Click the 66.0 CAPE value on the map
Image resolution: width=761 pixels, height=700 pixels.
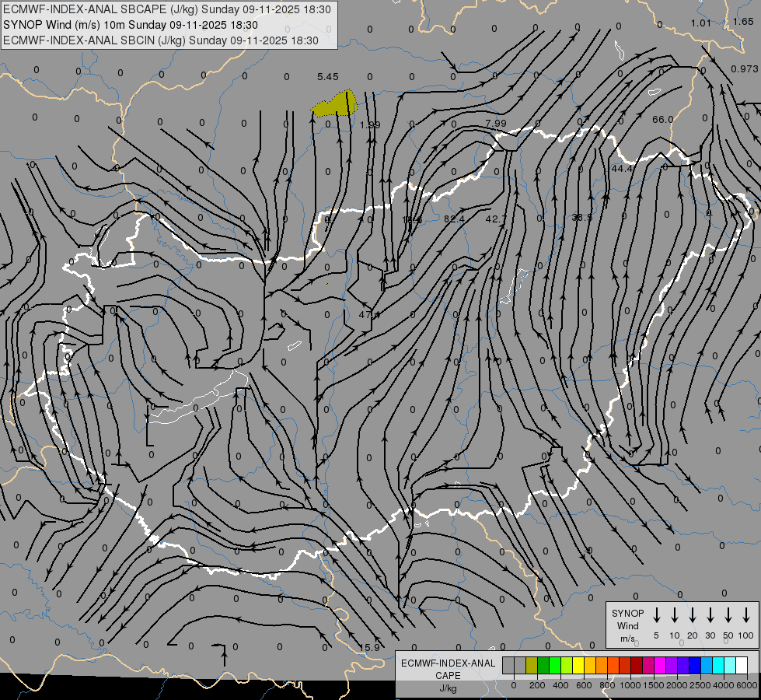(x=662, y=119)
